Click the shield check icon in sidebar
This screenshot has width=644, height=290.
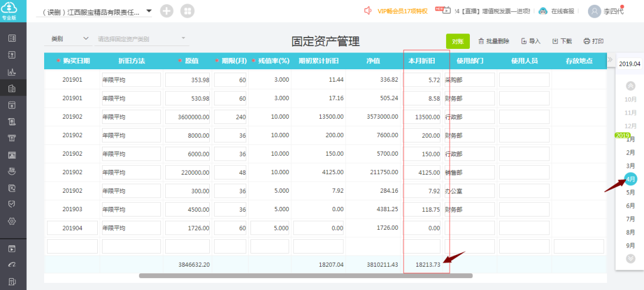click(x=11, y=204)
